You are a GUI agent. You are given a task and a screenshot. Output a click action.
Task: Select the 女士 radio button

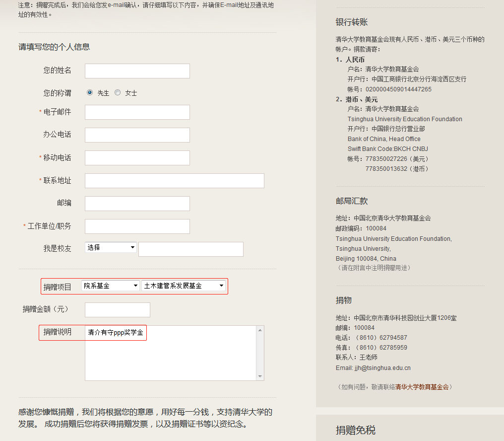pos(118,92)
